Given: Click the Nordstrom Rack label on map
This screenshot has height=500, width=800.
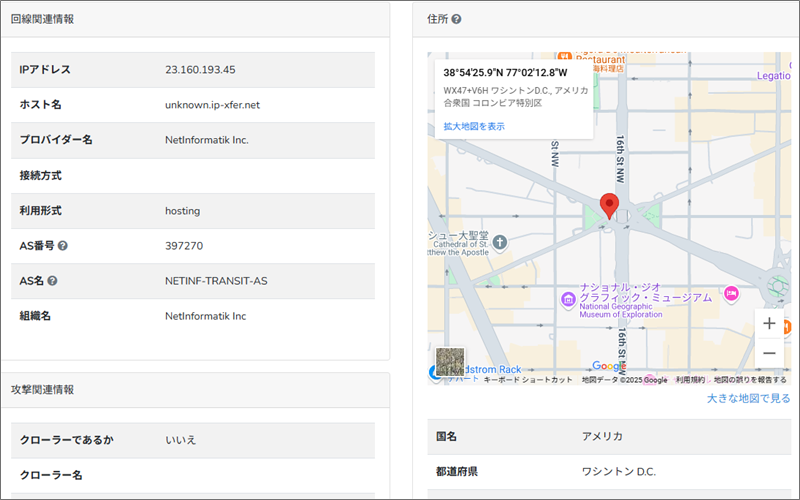Looking at the screenshot, I should pos(493,369).
